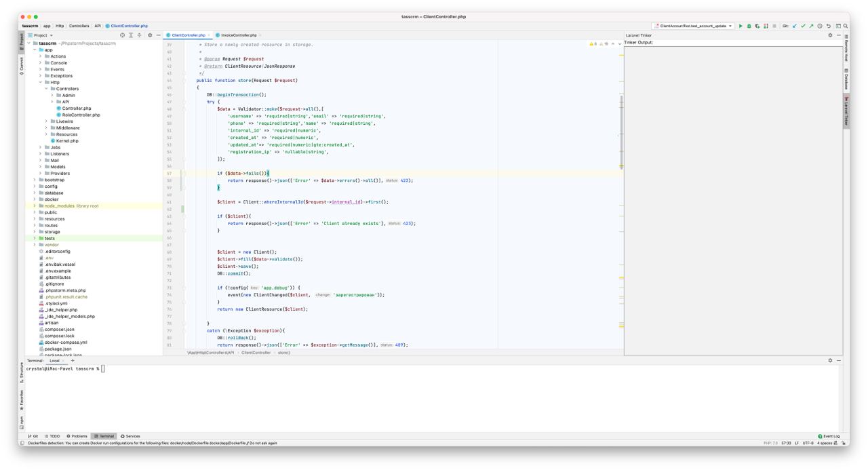Collapse all in Project panel
Screen dimensions: 868x470
[x=139, y=35]
